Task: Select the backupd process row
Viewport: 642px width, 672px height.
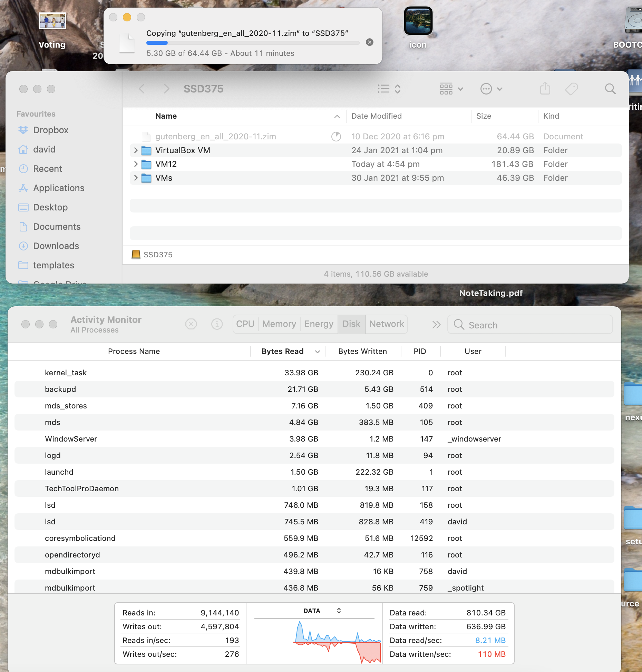Action: (314, 389)
